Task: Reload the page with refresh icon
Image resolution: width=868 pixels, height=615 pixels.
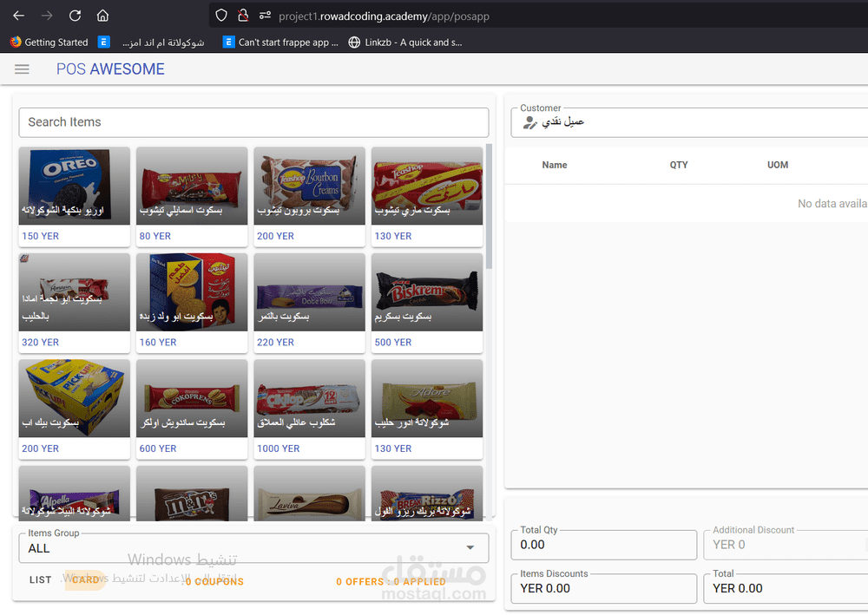Action: 75,16
